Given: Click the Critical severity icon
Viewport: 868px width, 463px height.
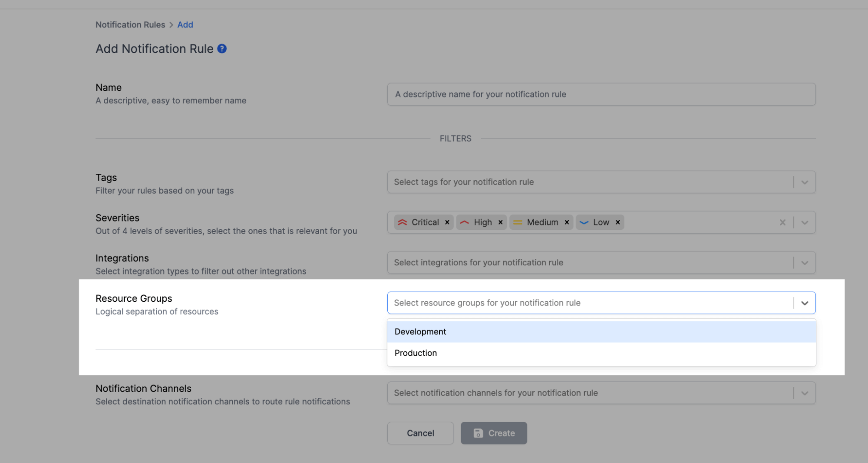Looking at the screenshot, I should tap(402, 222).
